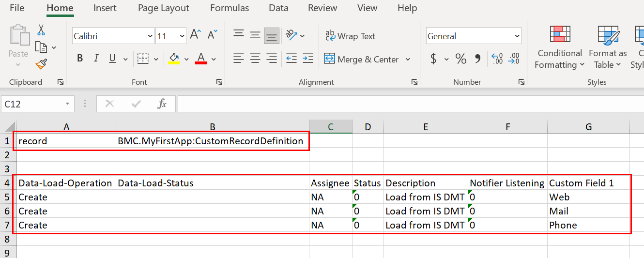The width and height of the screenshot is (644, 258).
Task: Switch to the Insert tab
Action: click(x=105, y=8)
